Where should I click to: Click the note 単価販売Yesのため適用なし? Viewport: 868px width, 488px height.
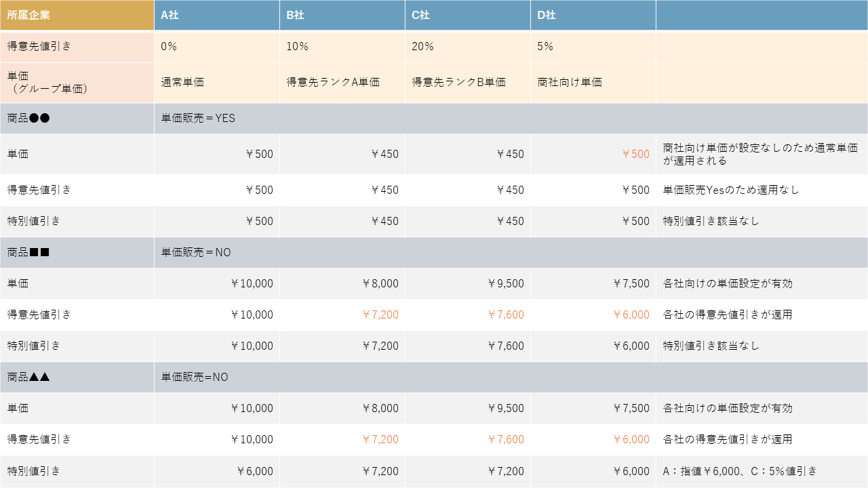(x=731, y=190)
